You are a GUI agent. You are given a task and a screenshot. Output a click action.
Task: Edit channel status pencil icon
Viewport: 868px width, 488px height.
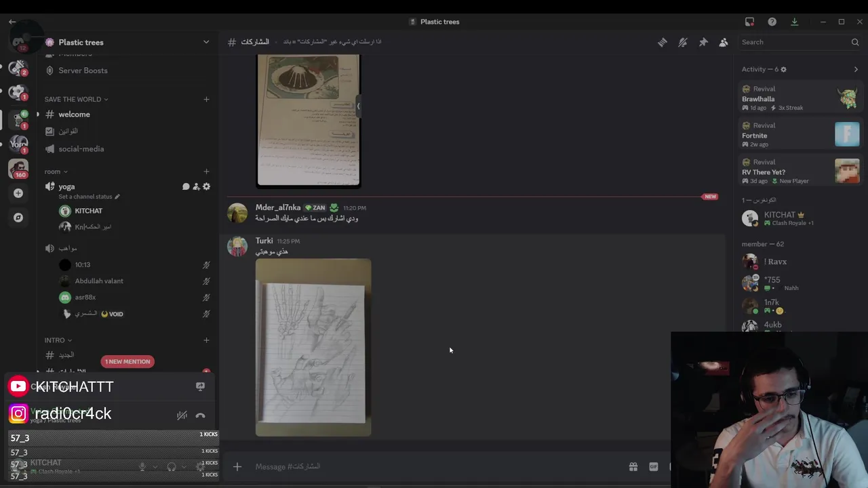[117, 197]
